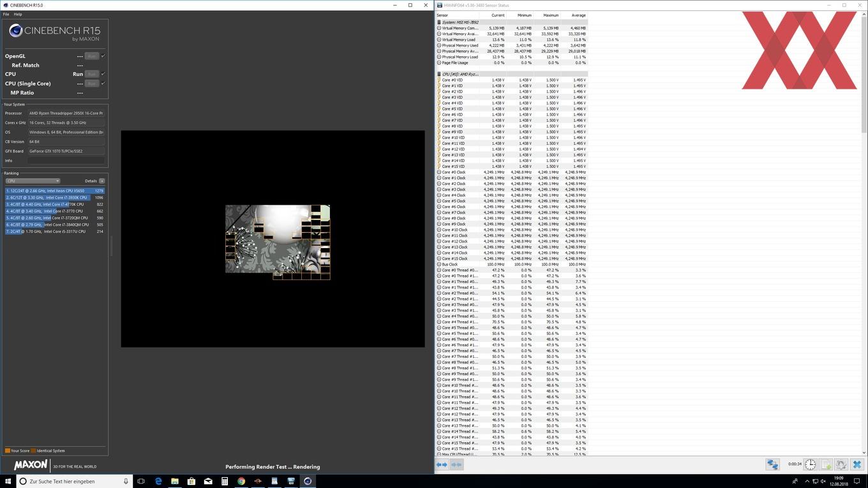Click CPU AMD Ryzen section icon in HWiNFO
868x488 pixels.
(x=439, y=74)
